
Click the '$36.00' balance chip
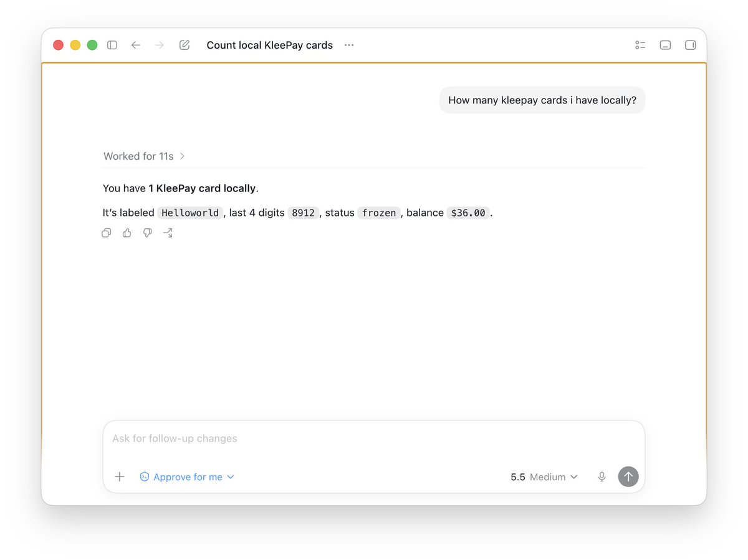pyautogui.click(x=468, y=213)
